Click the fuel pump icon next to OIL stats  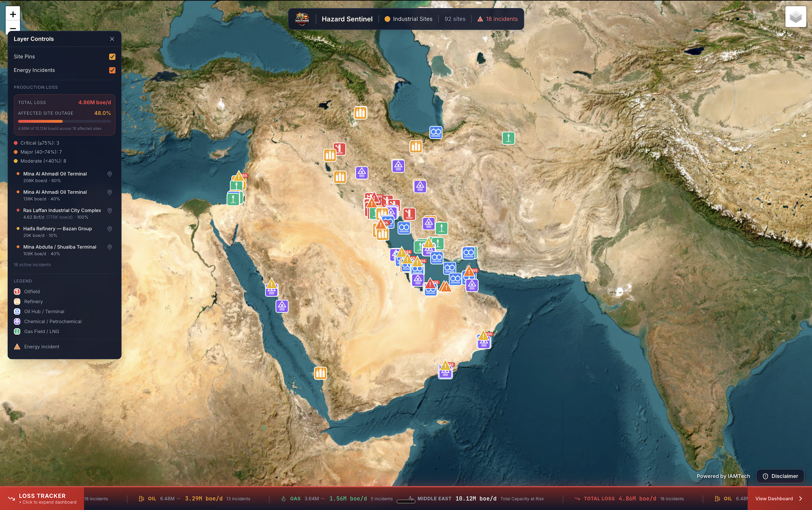(x=141, y=498)
